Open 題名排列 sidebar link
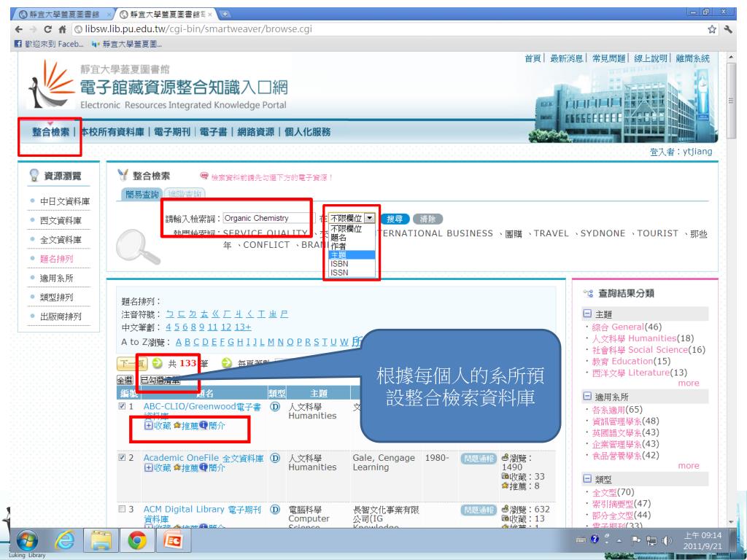This screenshot has width=747, height=560. tap(56, 259)
